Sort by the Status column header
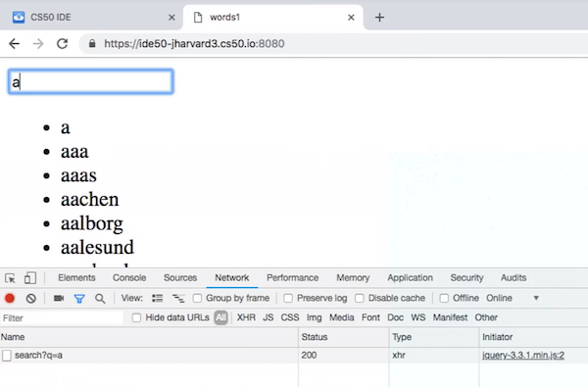The height and width of the screenshot is (387, 588). click(x=344, y=337)
